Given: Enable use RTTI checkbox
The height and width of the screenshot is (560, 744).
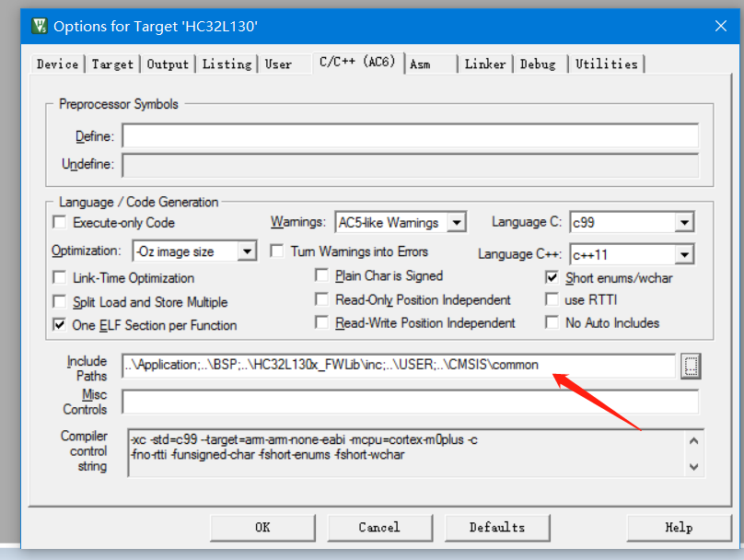Looking at the screenshot, I should 552,299.
